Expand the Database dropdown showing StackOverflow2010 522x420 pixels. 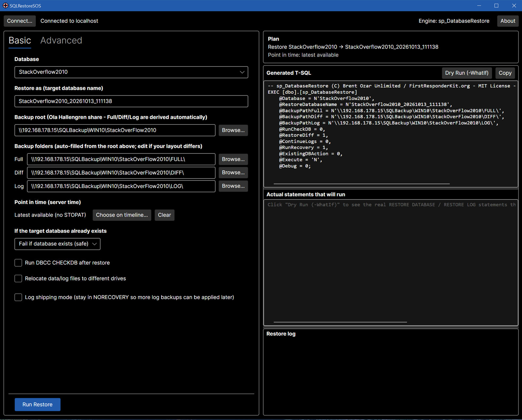131,72
